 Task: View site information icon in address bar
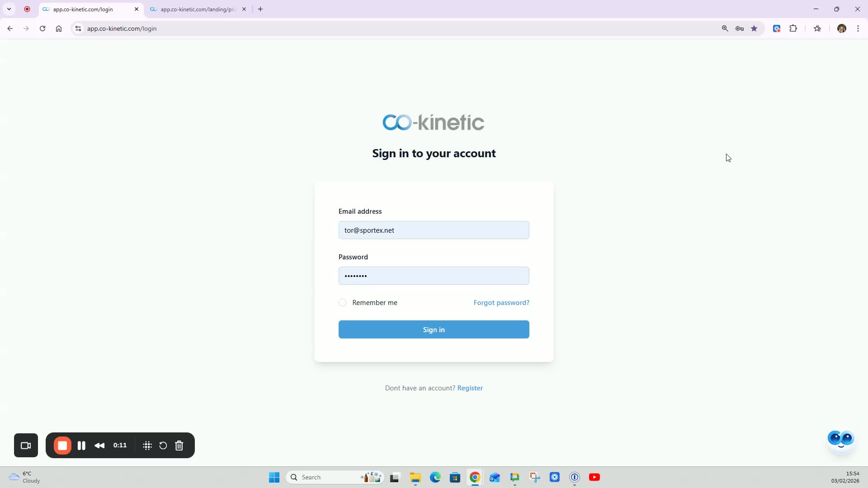pyautogui.click(x=78, y=28)
